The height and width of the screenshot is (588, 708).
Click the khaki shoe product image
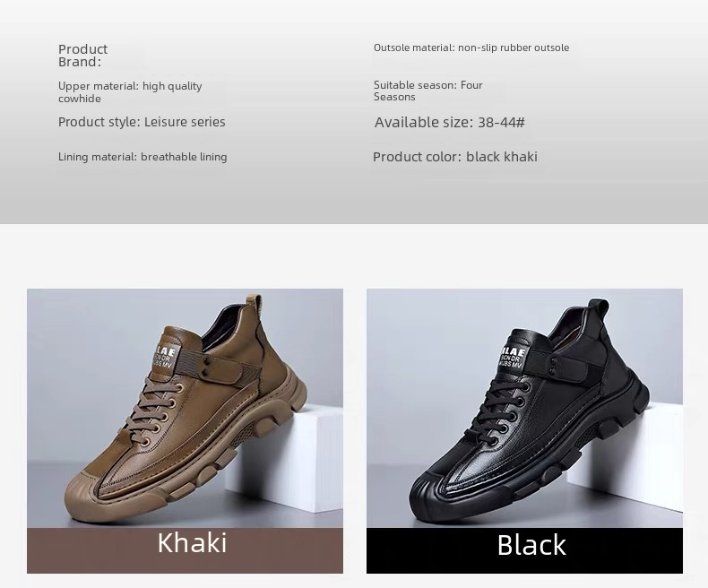pyautogui.click(x=185, y=408)
